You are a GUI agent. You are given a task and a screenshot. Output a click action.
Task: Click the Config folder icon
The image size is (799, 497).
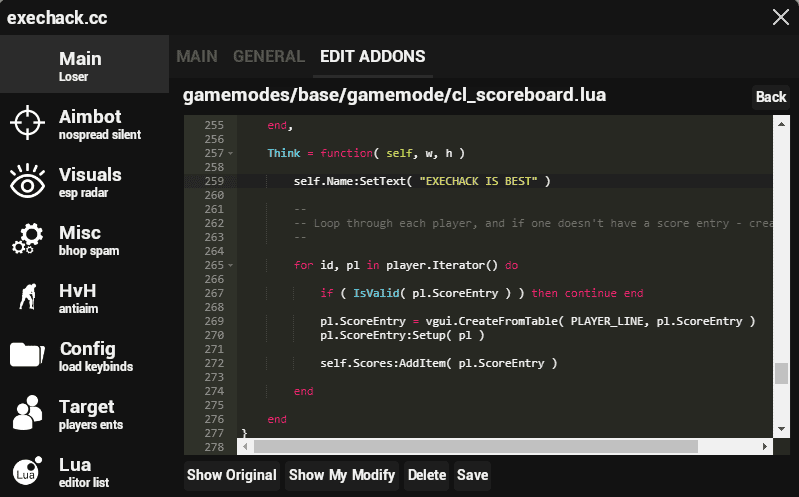(26, 355)
